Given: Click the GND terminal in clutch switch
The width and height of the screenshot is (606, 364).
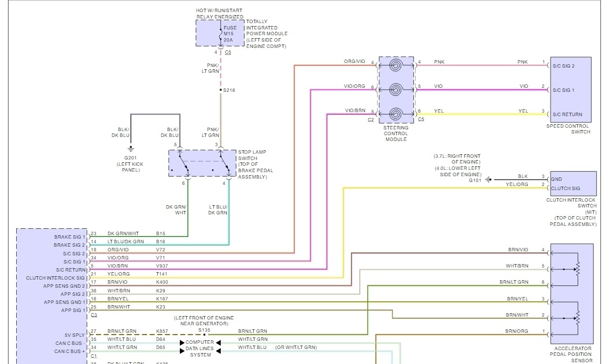Looking at the screenshot, I should pos(556,179).
